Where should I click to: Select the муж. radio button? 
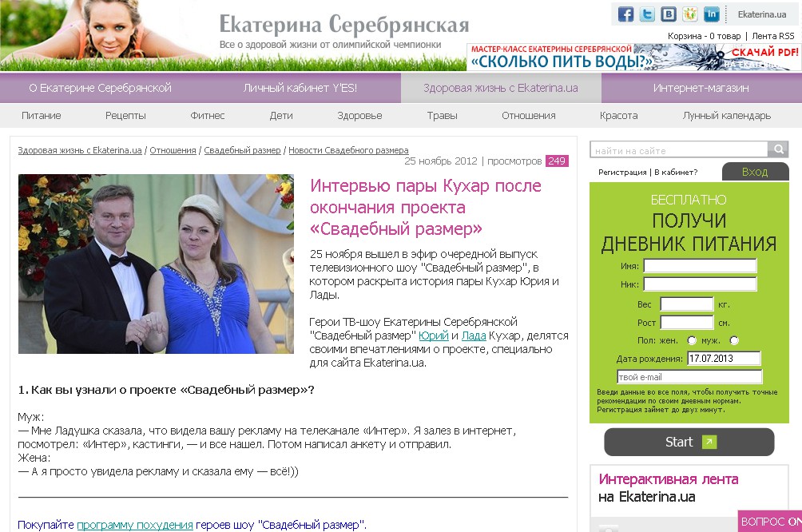click(734, 340)
